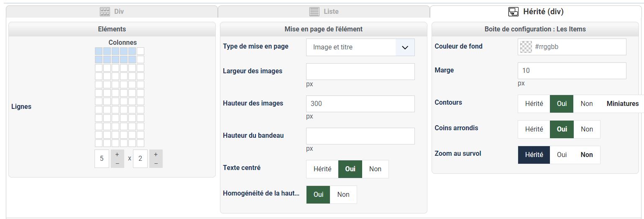Decrease the row count with minus

click(x=156, y=163)
